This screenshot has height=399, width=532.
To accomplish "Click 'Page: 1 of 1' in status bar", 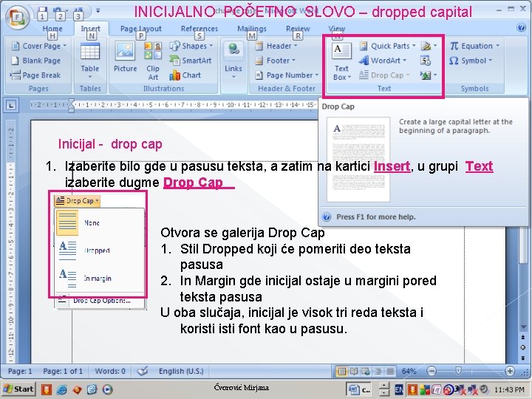I will point(63,371).
